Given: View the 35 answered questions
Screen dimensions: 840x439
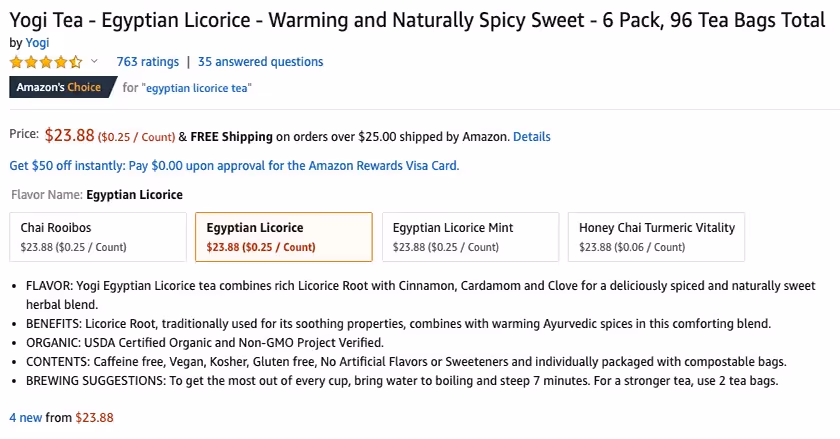Looking at the screenshot, I should 260,62.
